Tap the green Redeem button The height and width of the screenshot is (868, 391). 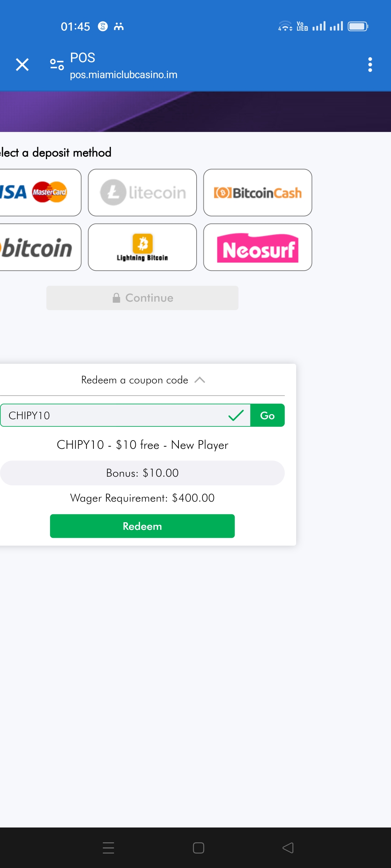click(x=142, y=526)
